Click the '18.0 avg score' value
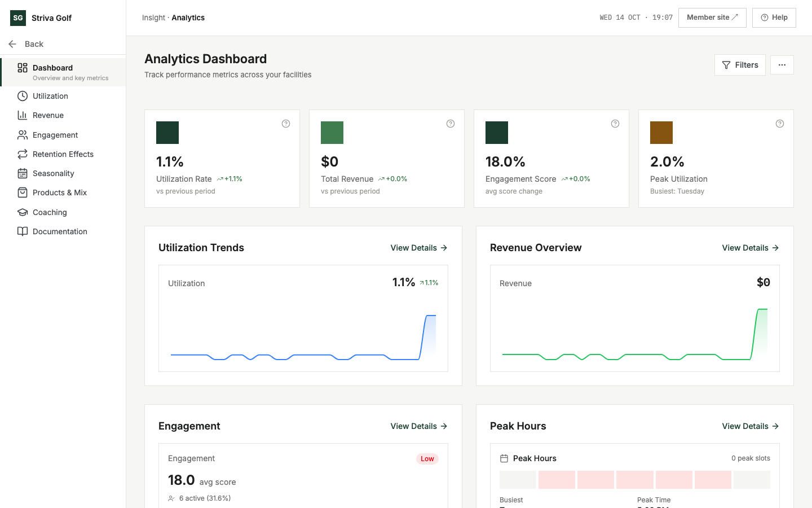 202,480
